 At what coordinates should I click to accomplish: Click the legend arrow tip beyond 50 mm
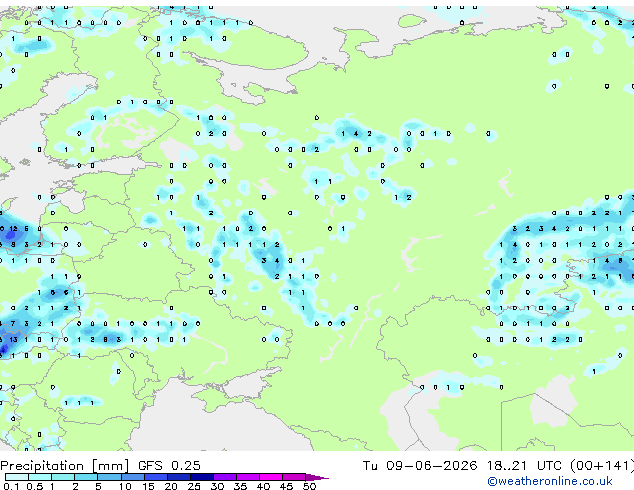coord(317,477)
